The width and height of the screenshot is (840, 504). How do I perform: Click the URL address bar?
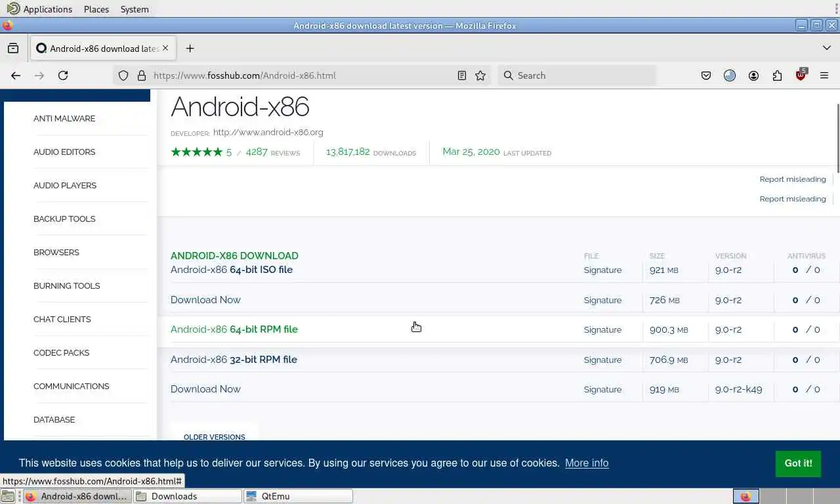302,75
